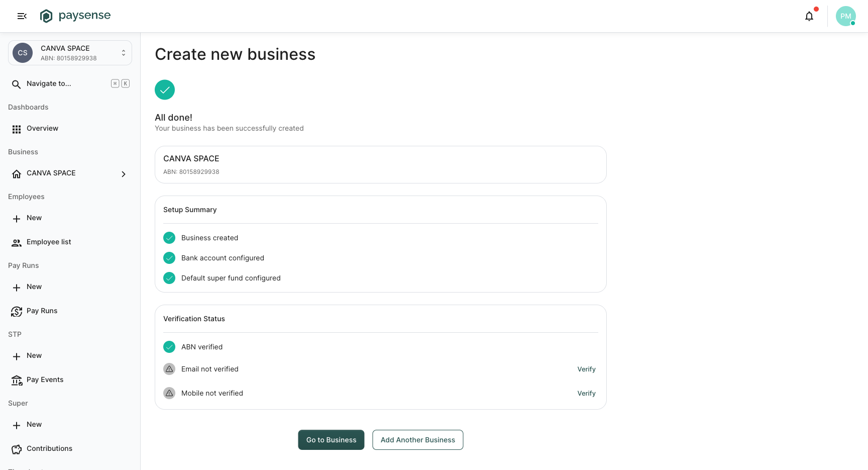Image resolution: width=868 pixels, height=470 pixels.
Task: Click the Employee list people icon
Action: (x=17, y=243)
